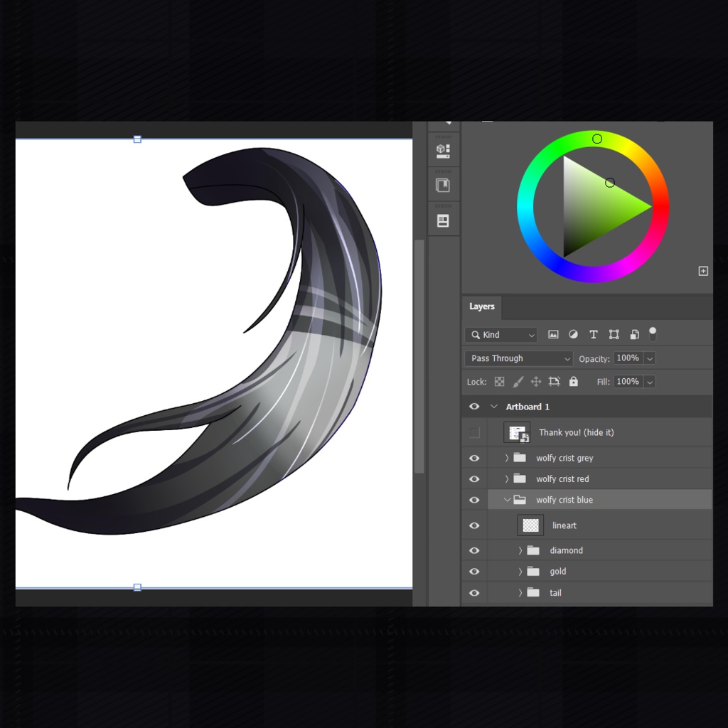Expand the collapsed dock with the top arrow
Viewport: 728px width, 728px height.
tap(448, 122)
